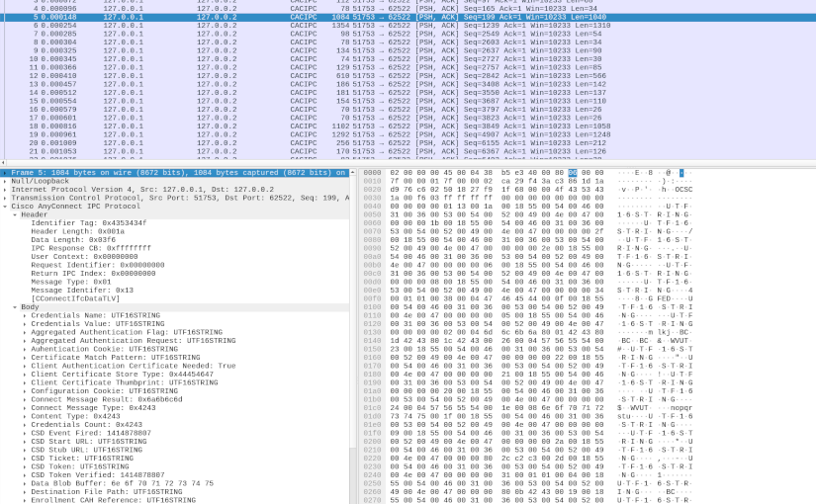Collapse the Body subtree

click(x=15, y=307)
